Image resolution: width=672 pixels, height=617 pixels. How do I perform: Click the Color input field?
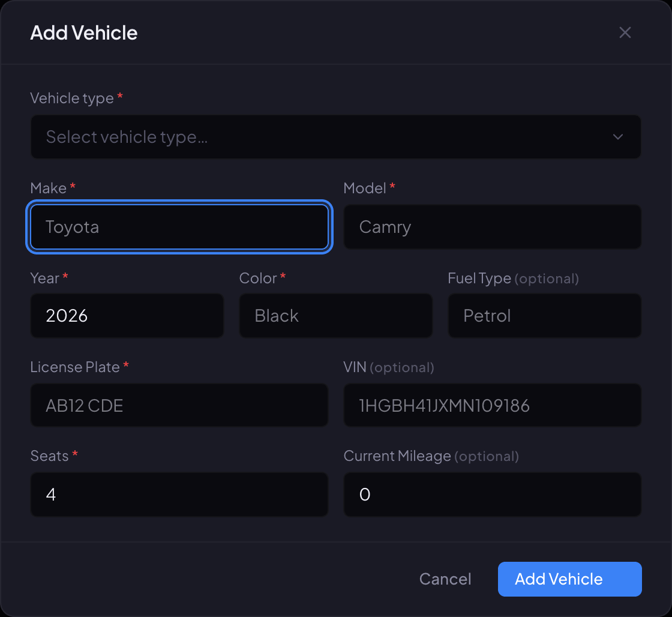pos(336,316)
